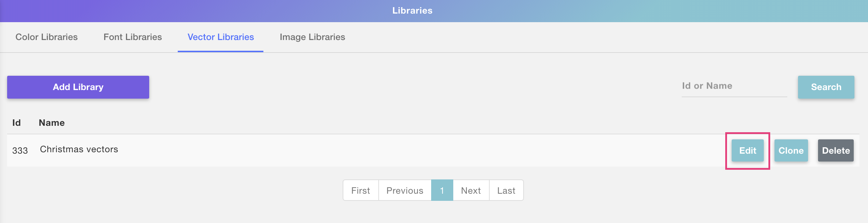Viewport: 868px width, 223px height.
Task: Clone the Christmas vectors library
Action: [x=791, y=150]
